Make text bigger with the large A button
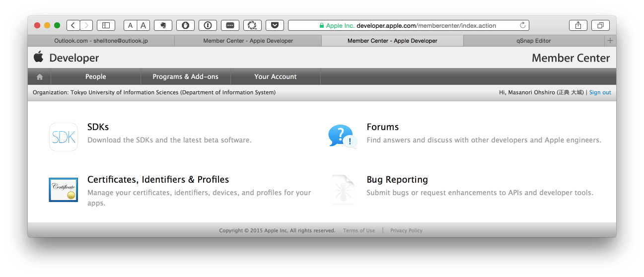644x277 pixels. click(x=143, y=25)
